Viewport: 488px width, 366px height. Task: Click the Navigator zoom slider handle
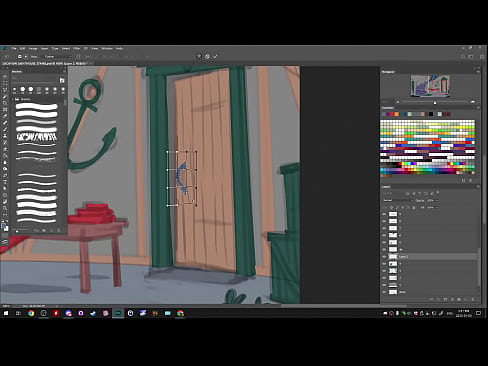(435, 103)
